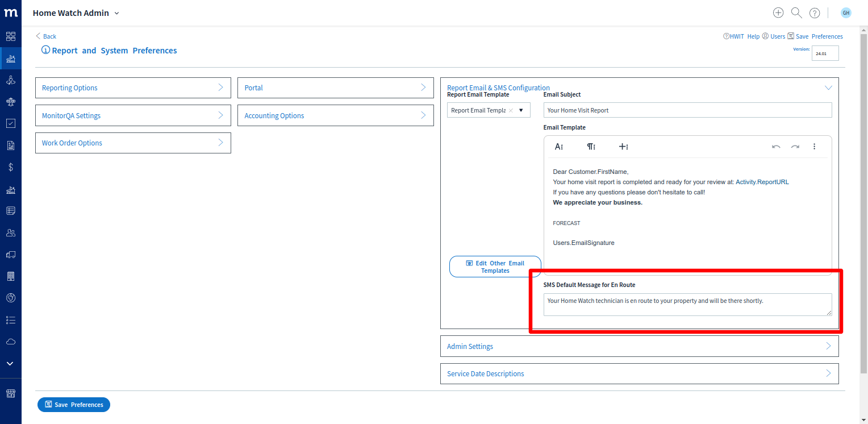Screen dimensions: 868x424
Task: Click the plus circle add icon
Action: coord(778,13)
